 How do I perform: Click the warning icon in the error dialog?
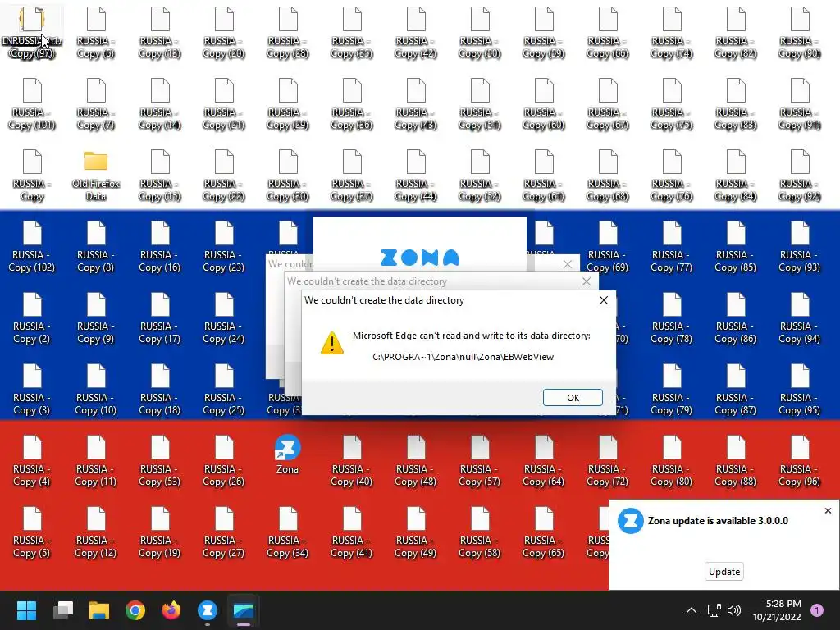331,343
